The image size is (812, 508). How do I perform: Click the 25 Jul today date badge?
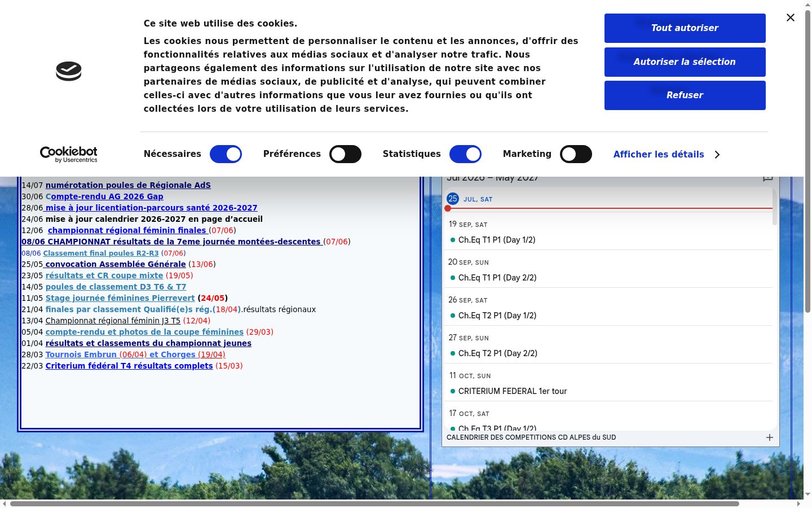(x=452, y=199)
